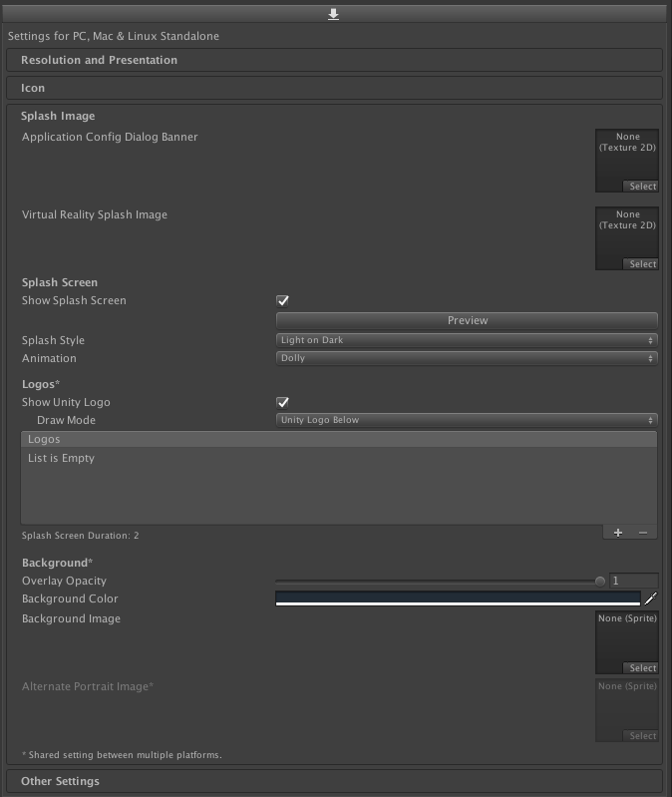
Task: Select the standalone platform download-arrow tab icon
Action: click(333, 14)
